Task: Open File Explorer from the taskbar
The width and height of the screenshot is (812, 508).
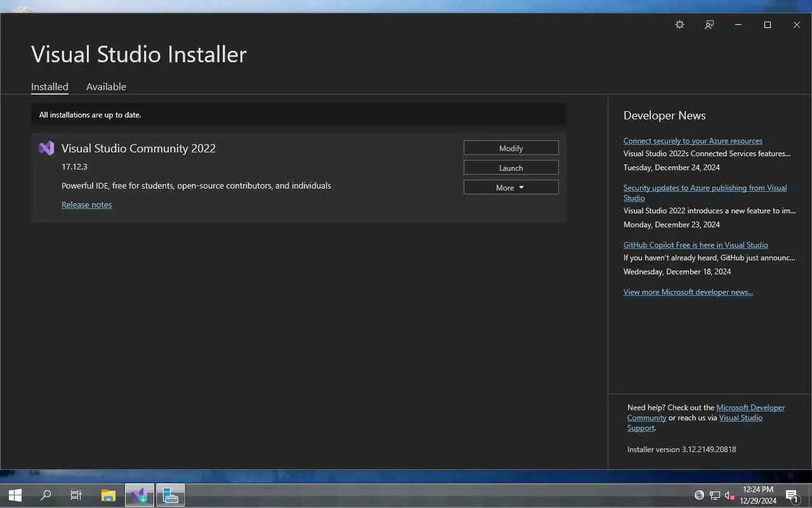Action: pos(108,495)
